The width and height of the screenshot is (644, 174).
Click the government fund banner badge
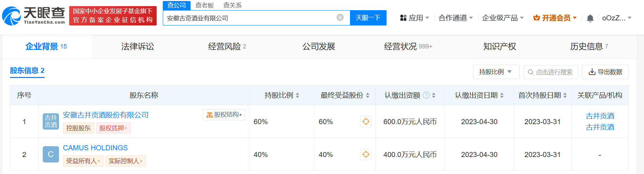tap(113, 16)
